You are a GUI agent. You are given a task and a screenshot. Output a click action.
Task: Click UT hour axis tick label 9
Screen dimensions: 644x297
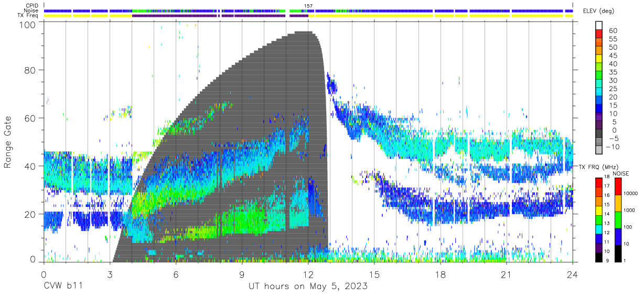(242, 274)
